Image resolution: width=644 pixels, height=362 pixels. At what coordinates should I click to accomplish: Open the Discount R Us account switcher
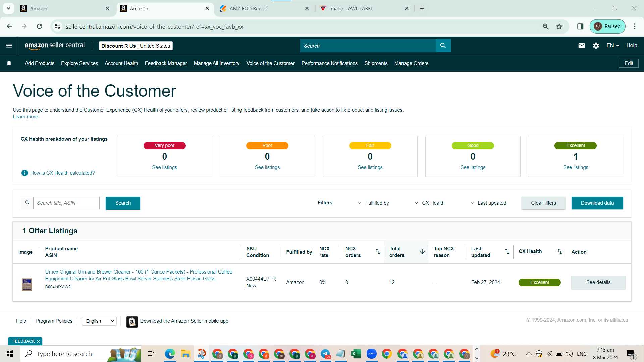(x=136, y=46)
